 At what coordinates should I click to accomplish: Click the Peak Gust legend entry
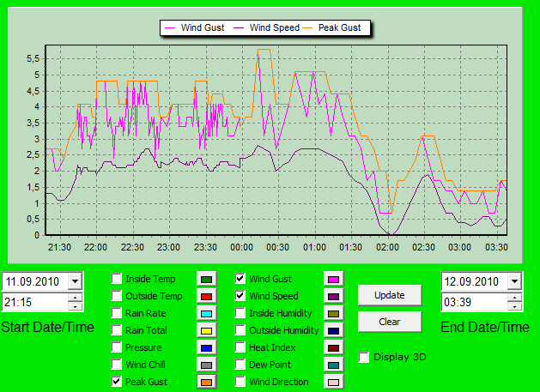[339, 27]
